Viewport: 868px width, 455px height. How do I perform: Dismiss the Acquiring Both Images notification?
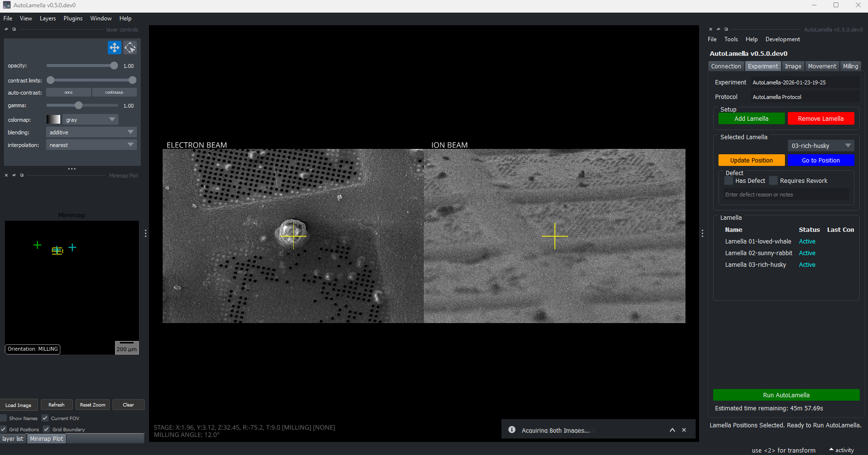pyautogui.click(x=684, y=430)
